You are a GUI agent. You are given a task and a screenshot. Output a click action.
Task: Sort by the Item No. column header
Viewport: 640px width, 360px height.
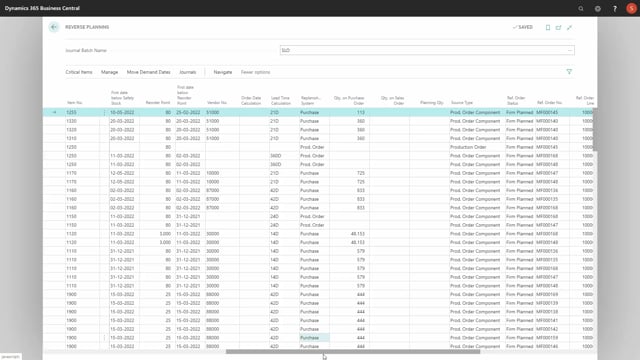75,103
